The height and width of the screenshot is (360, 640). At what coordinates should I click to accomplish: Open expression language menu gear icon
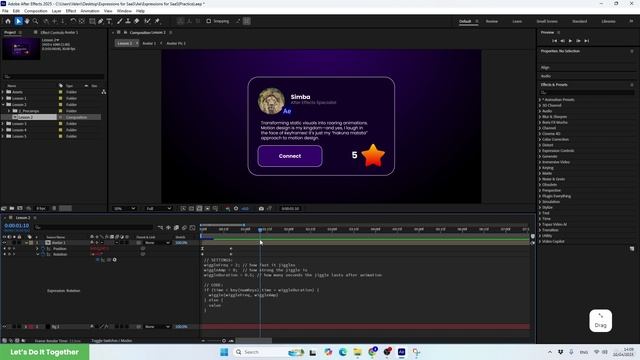tap(115, 260)
